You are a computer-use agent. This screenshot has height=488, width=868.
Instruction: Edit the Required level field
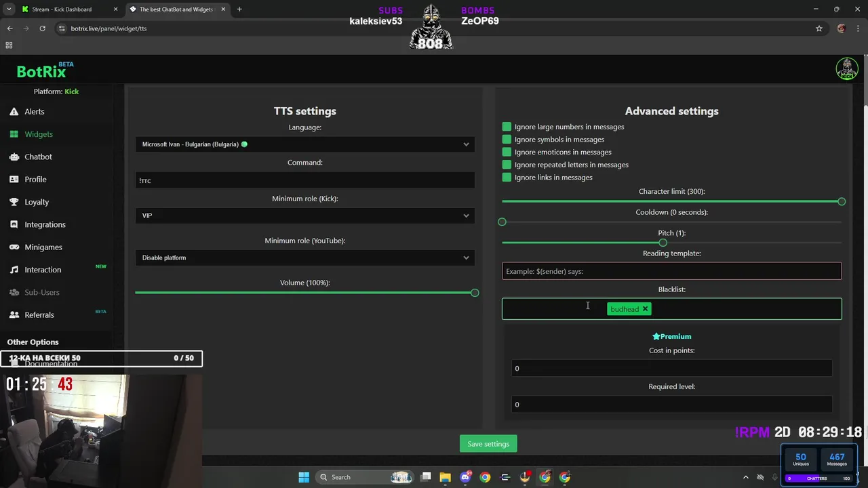click(x=671, y=405)
